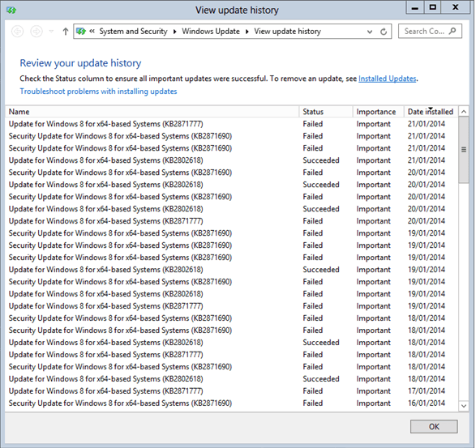Image resolution: width=476 pixels, height=448 pixels.
Task: Click the address bar Control Panel icon
Action: tap(81, 32)
